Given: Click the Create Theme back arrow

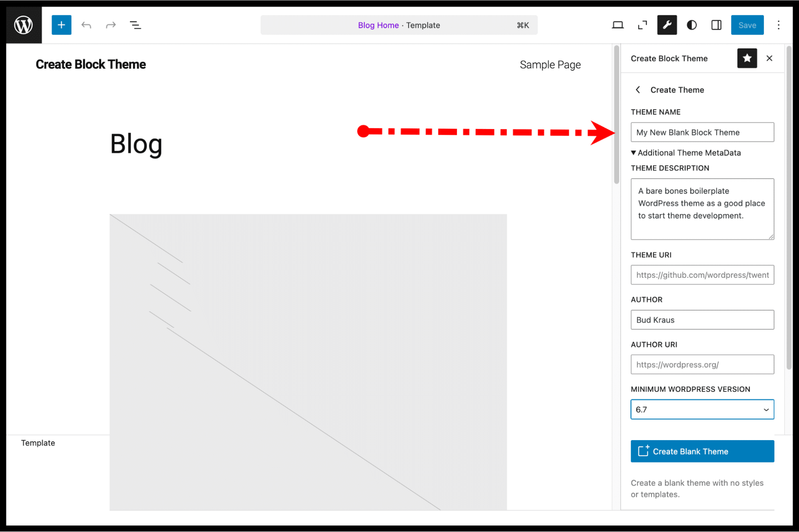Looking at the screenshot, I should (638, 90).
